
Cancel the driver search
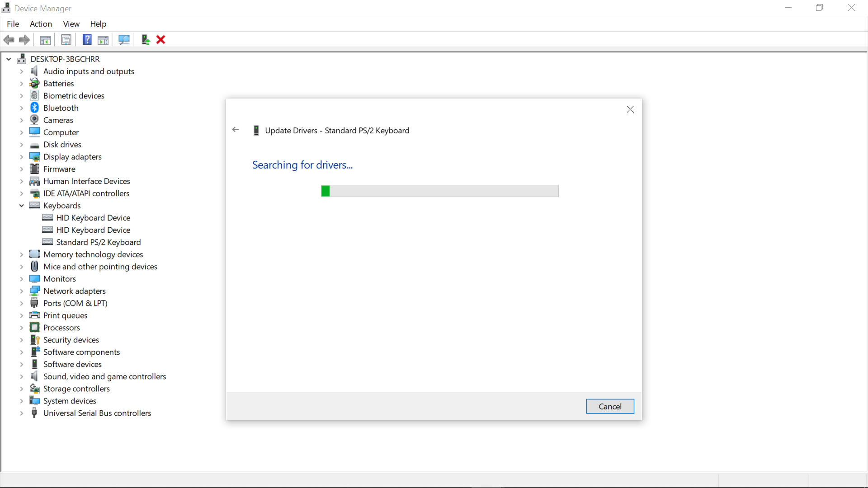(610, 406)
